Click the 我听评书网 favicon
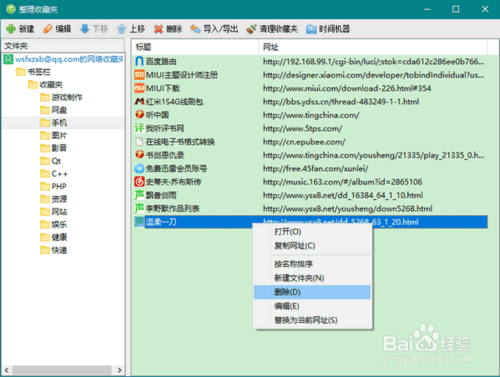This screenshot has width=500, height=377. pyautogui.click(x=139, y=128)
